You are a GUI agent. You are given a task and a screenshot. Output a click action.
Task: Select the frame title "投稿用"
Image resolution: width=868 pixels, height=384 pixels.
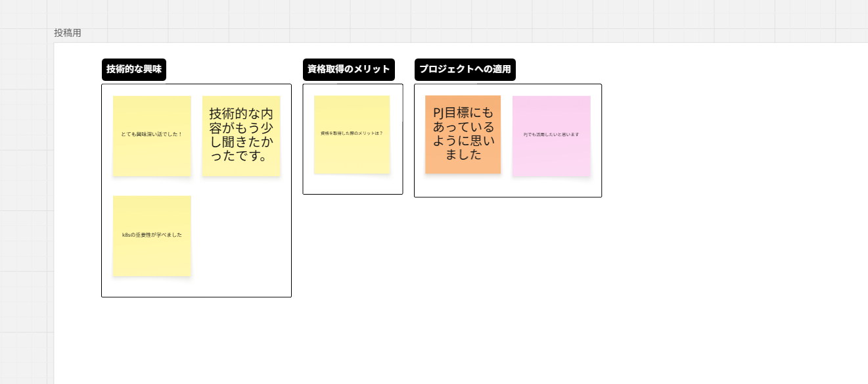pos(68,33)
